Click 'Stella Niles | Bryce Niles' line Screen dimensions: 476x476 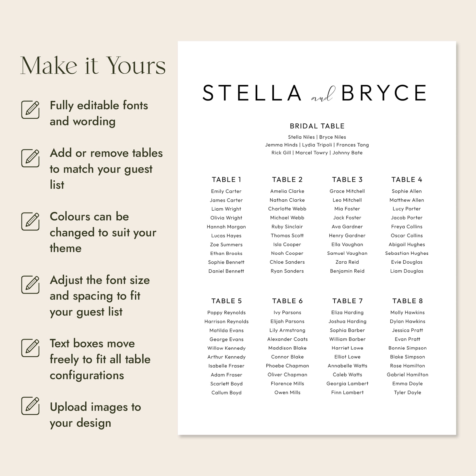point(317,137)
